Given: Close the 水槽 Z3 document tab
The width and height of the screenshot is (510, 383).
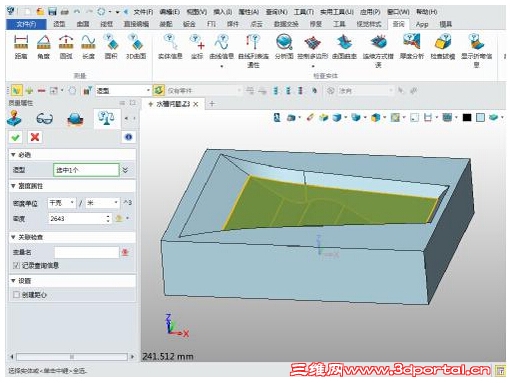Looking at the screenshot, I should point(196,104).
